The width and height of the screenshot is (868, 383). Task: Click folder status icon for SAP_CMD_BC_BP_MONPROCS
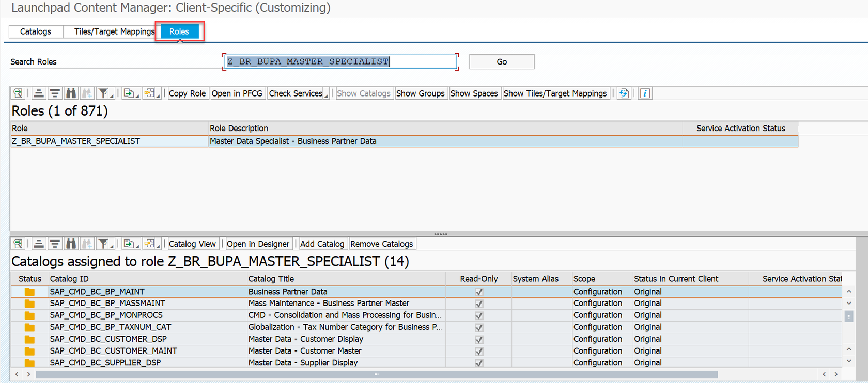pos(29,315)
